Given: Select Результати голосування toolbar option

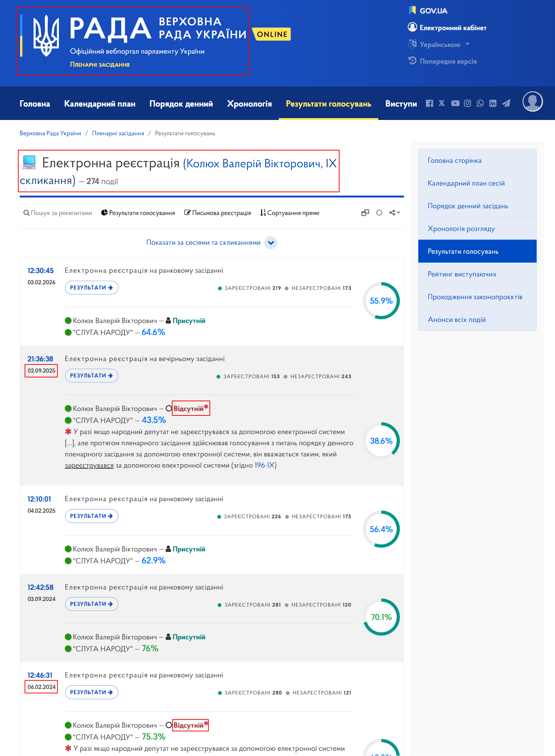Looking at the screenshot, I should click(x=138, y=213).
